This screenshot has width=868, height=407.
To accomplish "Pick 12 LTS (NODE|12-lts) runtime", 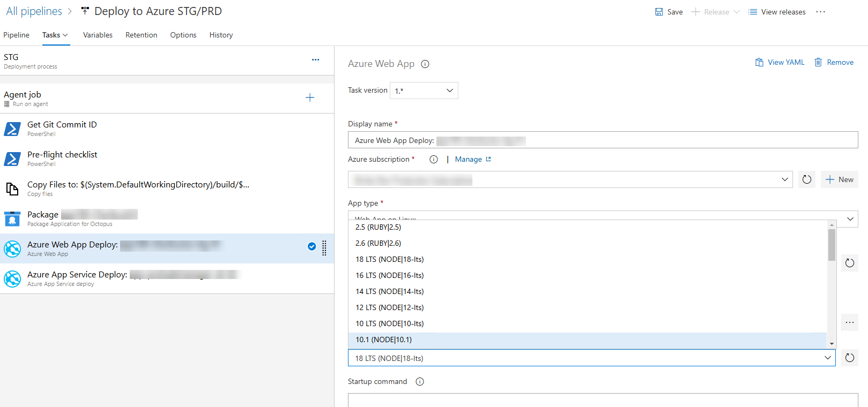I will click(588, 307).
